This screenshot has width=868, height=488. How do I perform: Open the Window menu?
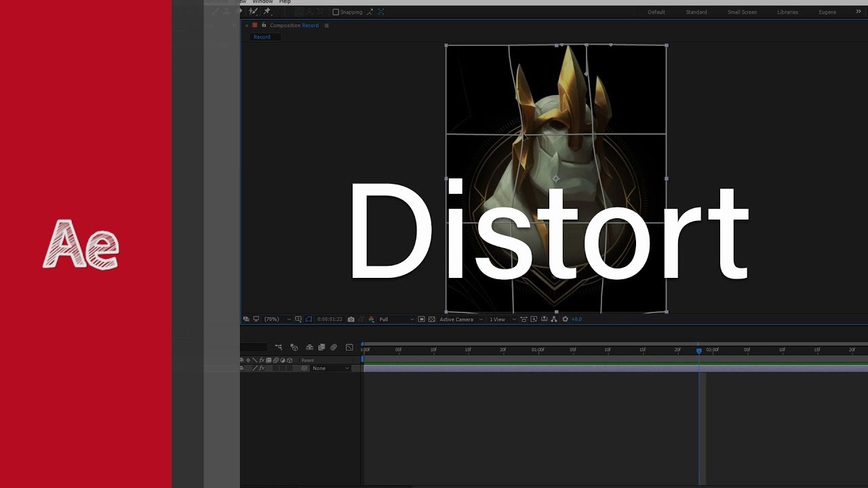[262, 2]
